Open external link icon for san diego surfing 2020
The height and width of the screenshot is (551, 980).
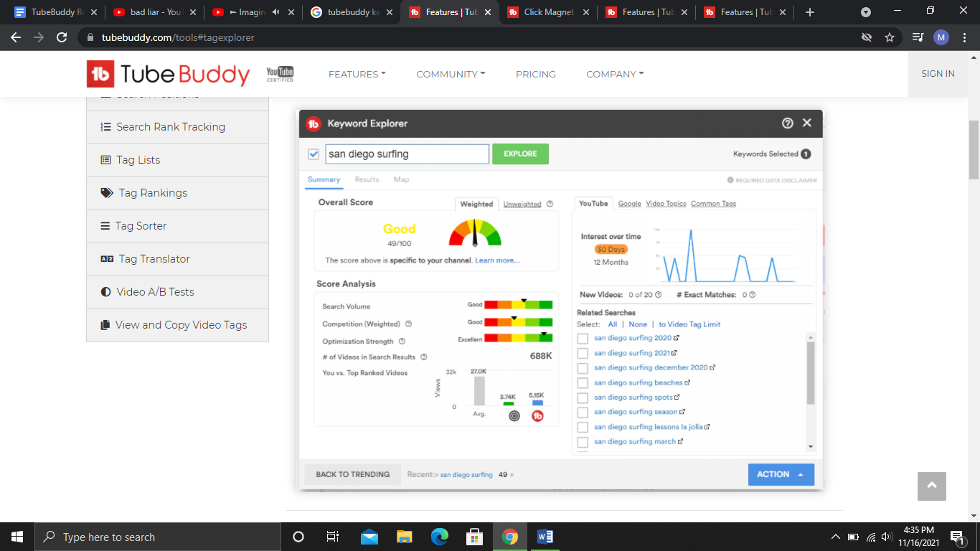677,338
